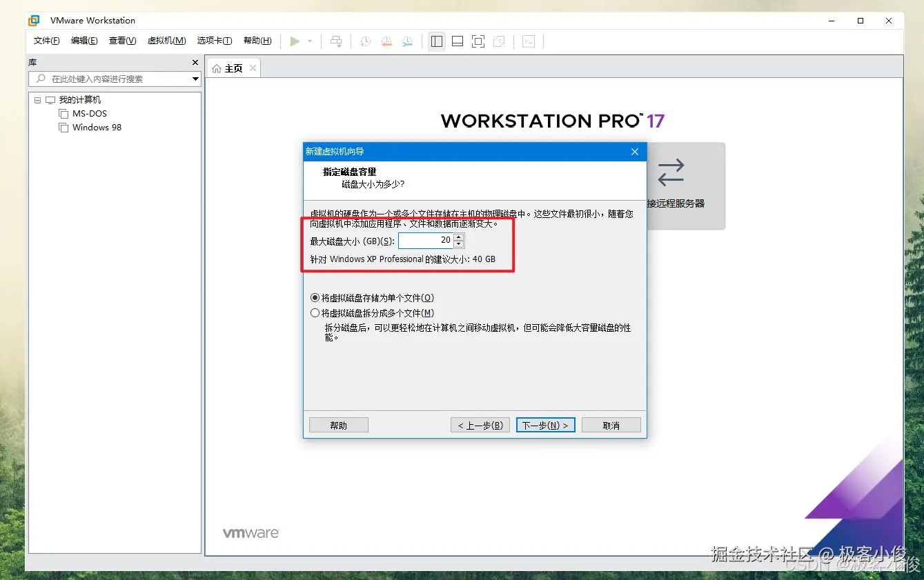
Task: Open the 查看(V) menu
Action: [122, 41]
